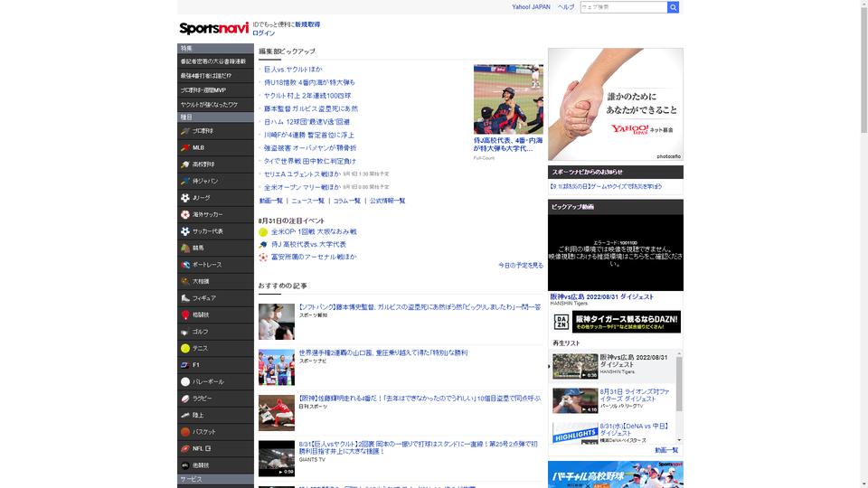Viewport: 868px width, 488px height.
Task: Open the ボートレース category
Action: (215, 265)
